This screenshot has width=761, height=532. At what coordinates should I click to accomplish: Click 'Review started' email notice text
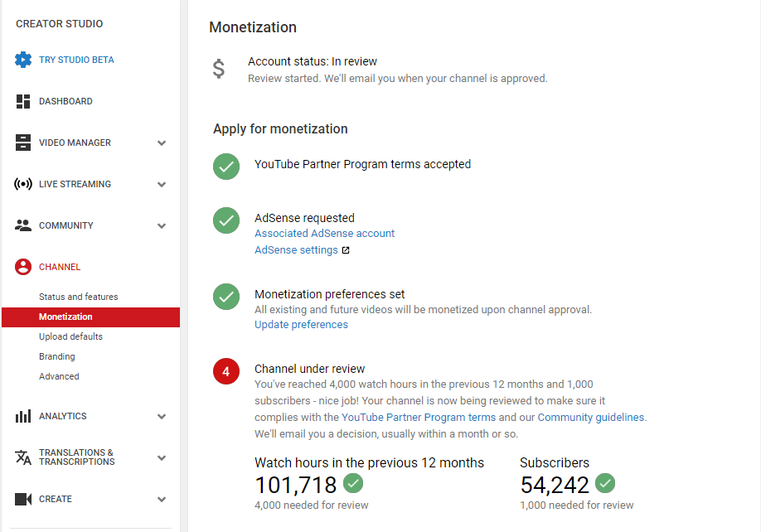(x=397, y=79)
